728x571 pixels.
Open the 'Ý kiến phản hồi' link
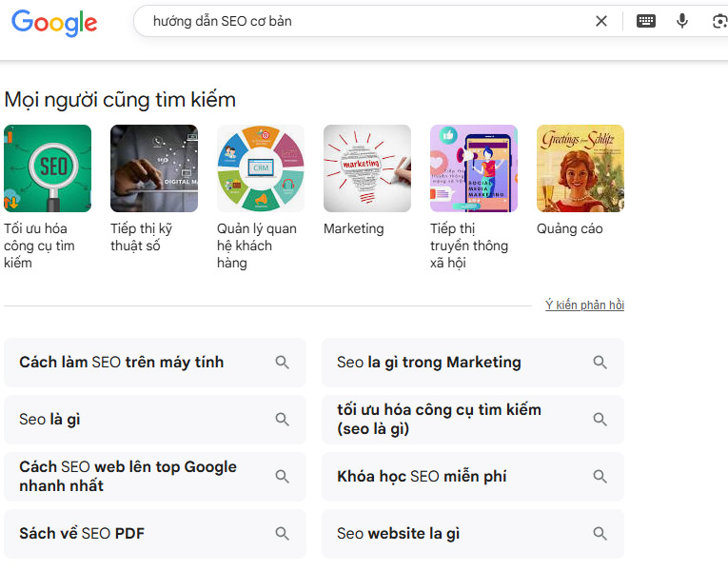584,305
